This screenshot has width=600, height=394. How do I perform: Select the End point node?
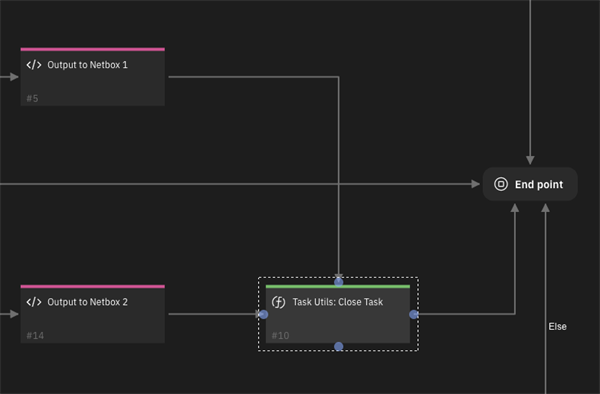pyautogui.click(x=530, y=184)
